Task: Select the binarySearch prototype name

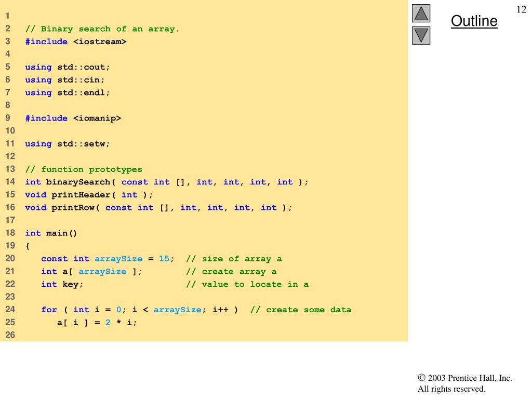Action: [78, 182]
